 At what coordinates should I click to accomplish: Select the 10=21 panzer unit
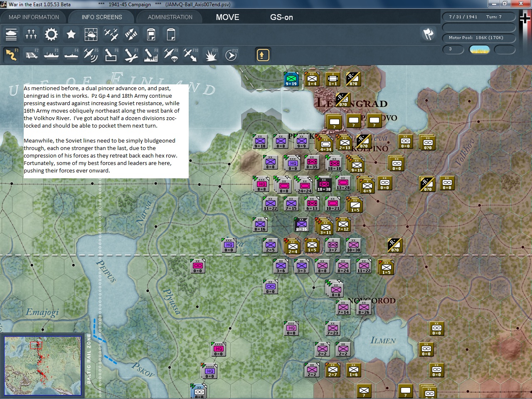[x=332, y=204]
